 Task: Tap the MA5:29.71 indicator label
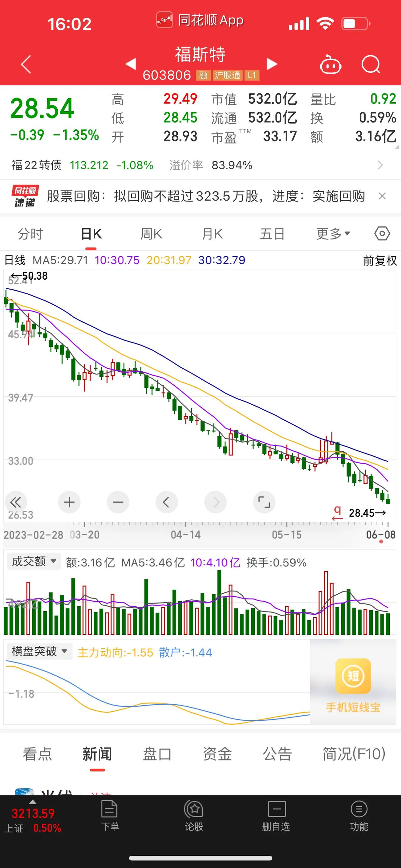point(60,260)
